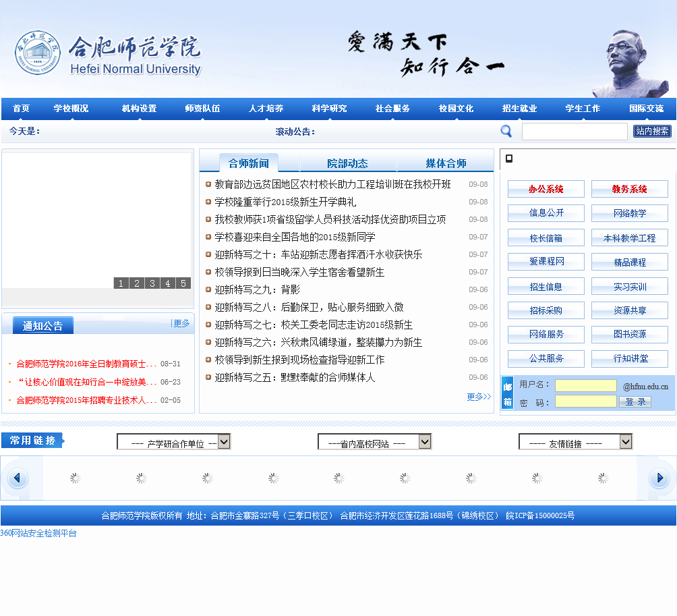Open 校园文化 menu item
The height and width of the screenshot is (616, 677).
456,109
